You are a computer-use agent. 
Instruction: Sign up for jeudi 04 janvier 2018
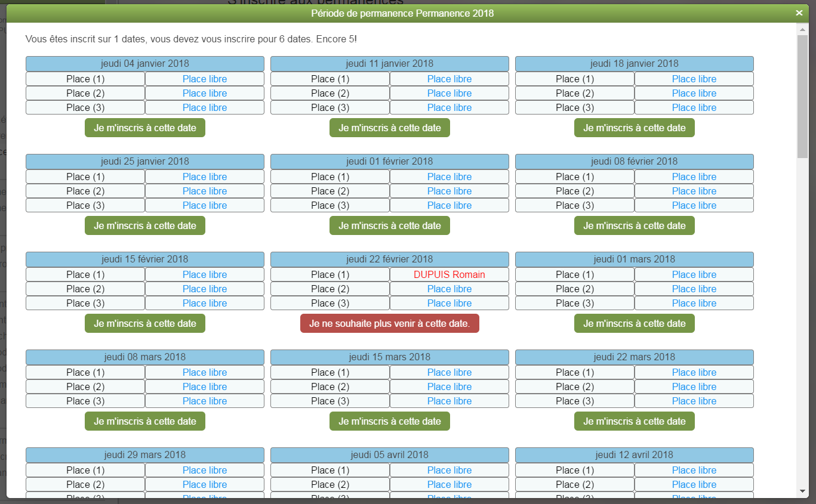point(145,128)
